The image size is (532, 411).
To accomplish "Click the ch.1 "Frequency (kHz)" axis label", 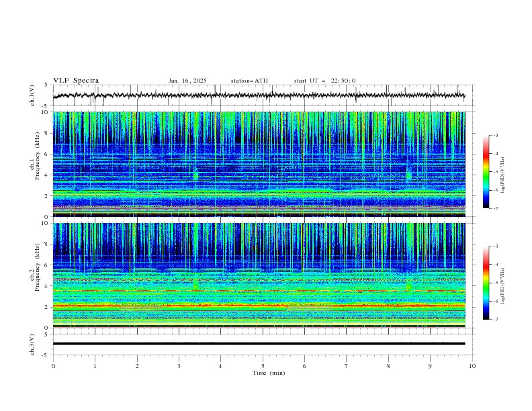I will point(38,156).
